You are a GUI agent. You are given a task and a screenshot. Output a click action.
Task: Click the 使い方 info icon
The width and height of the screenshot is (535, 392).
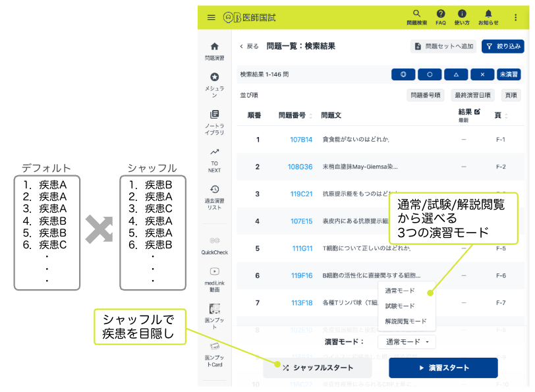[462, 14]
